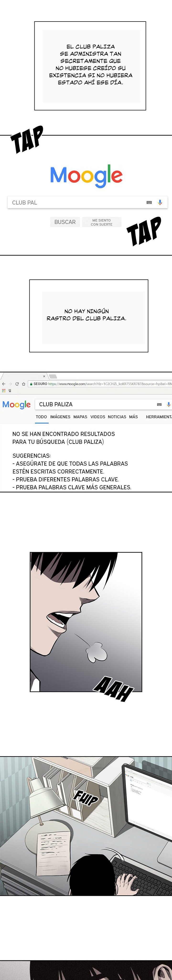This screenshot has height=980, width=172.
Task: Open the VIDEOS results tab
Action: (x=97, y=417)
